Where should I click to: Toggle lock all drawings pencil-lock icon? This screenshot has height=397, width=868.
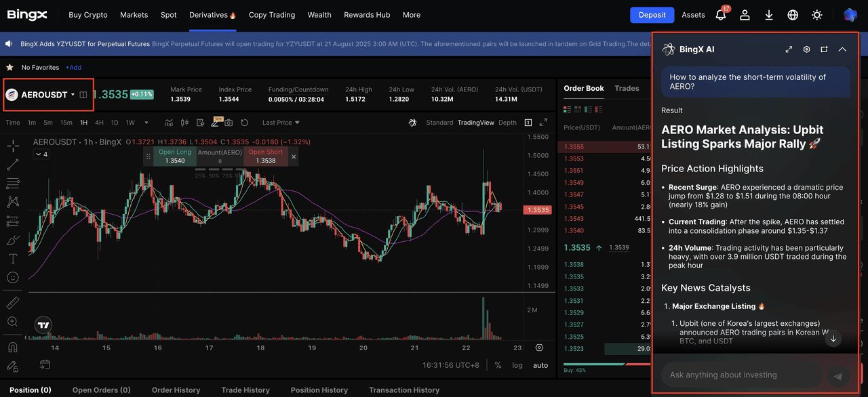12,367
